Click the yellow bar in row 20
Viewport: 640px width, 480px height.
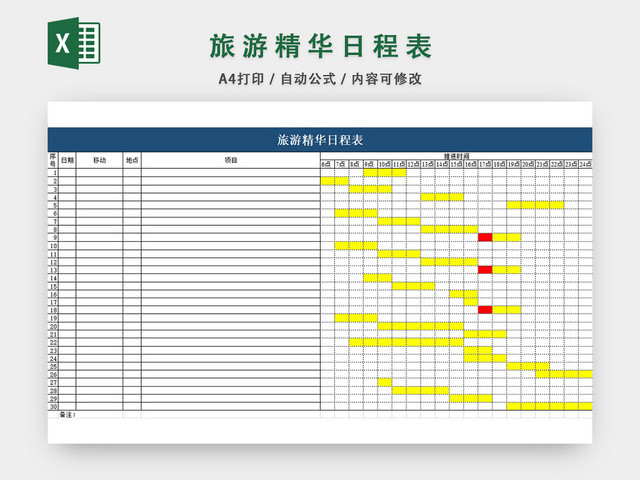[421, 326]
